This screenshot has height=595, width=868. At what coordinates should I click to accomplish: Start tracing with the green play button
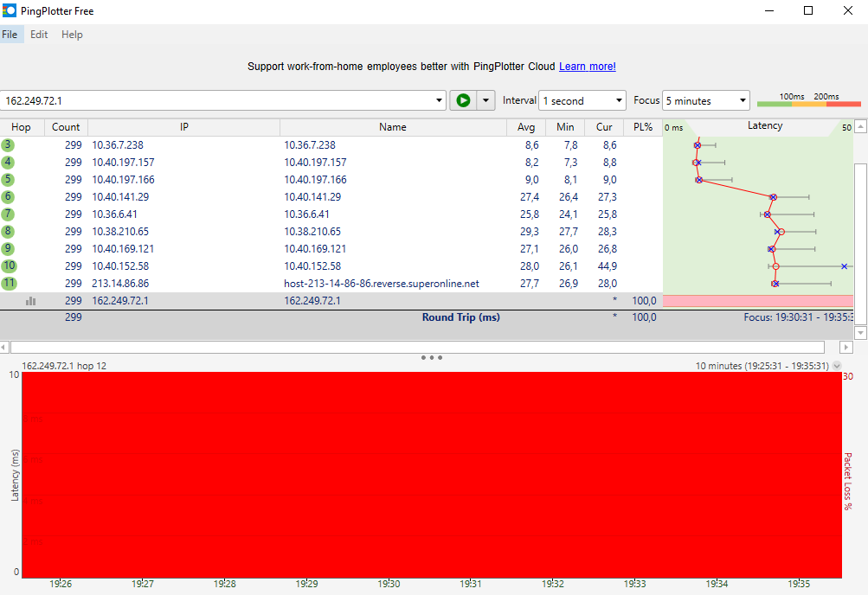coord(463,100)
